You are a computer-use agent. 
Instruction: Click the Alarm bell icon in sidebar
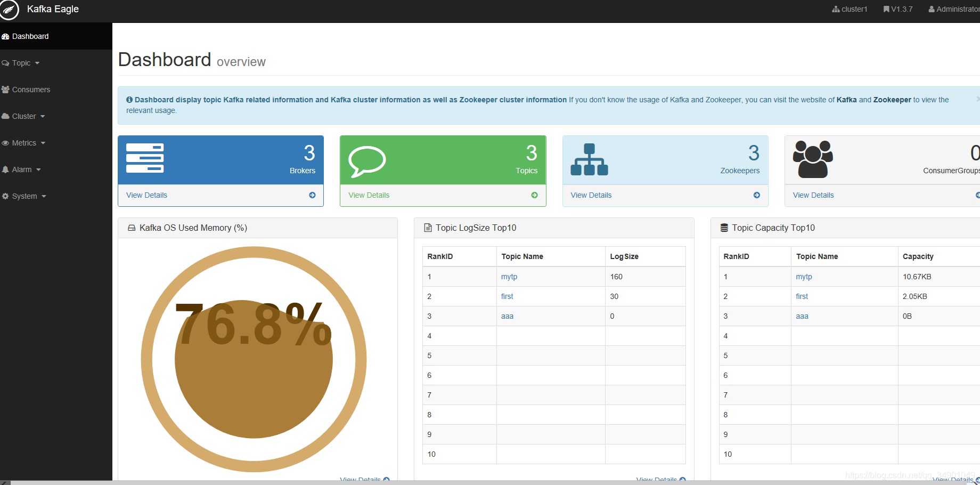[5, 169]
